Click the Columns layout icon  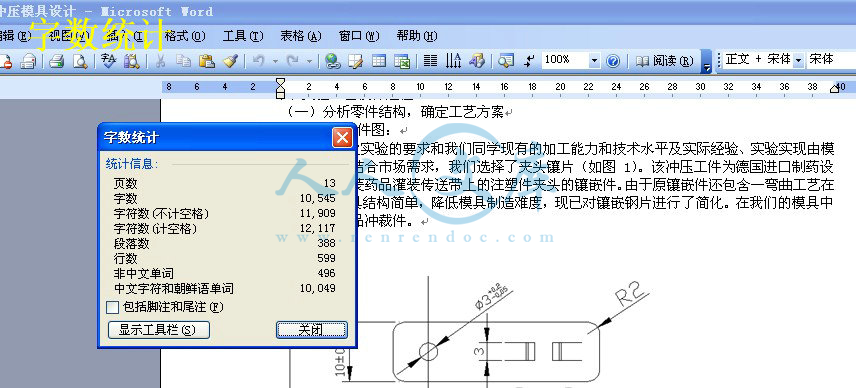coord(431,61)
